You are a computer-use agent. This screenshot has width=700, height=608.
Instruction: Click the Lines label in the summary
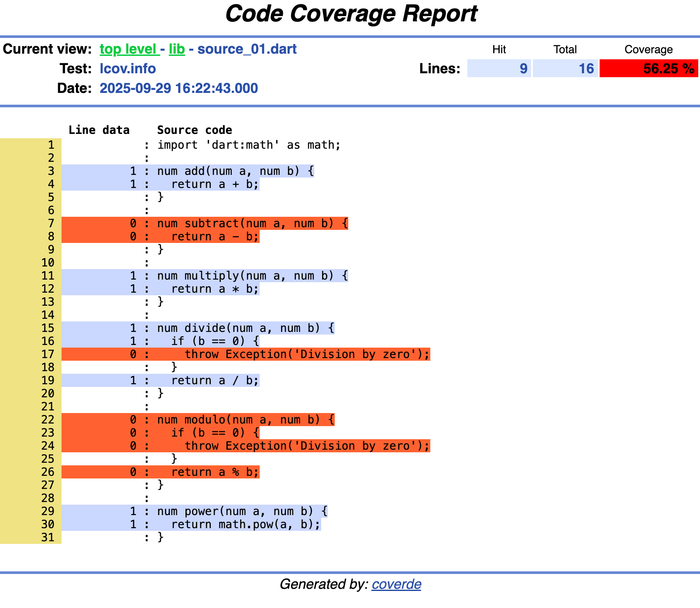[439, 68]
